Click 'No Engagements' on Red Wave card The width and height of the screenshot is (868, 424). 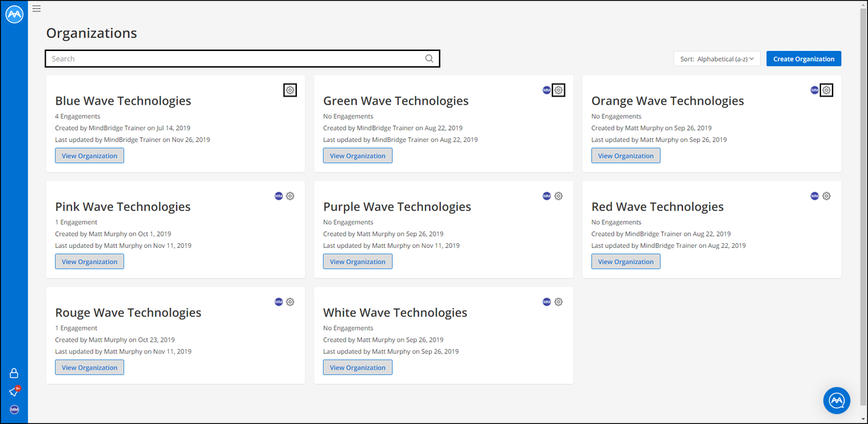616,222
